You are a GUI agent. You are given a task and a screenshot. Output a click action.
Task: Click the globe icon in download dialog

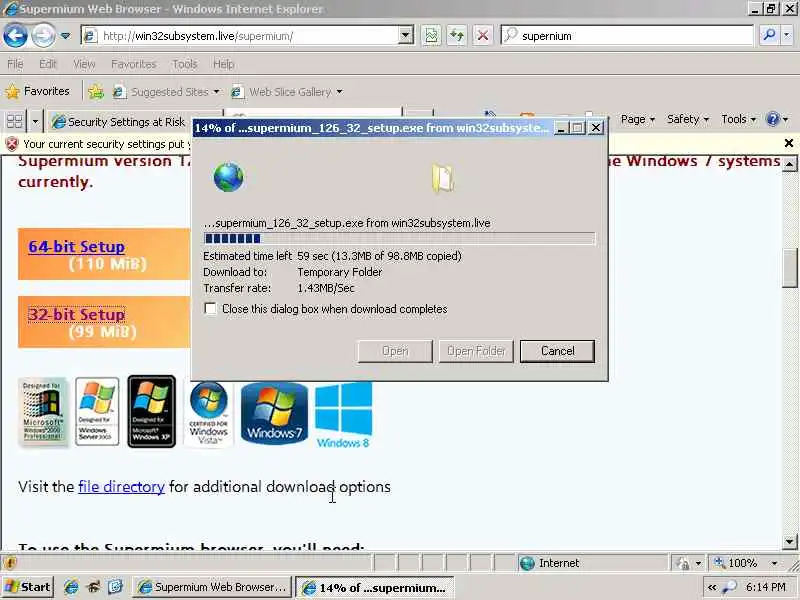(x=229, y=177)
